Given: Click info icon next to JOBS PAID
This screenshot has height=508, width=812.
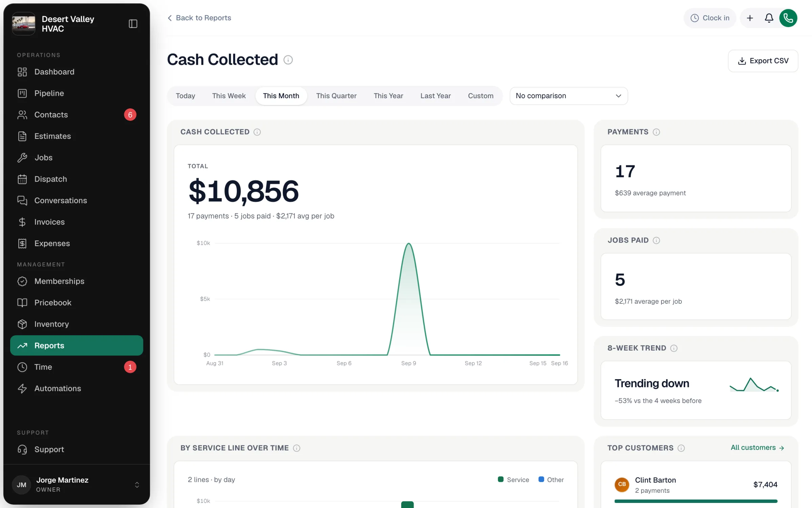Looking at the screenshot, I should point(656,240).
